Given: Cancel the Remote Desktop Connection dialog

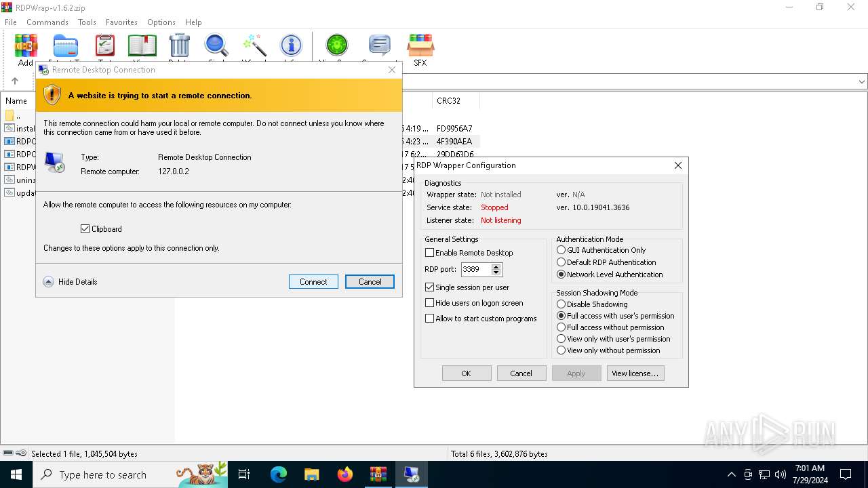Looking at the screenshot, I should pos(370,282).
